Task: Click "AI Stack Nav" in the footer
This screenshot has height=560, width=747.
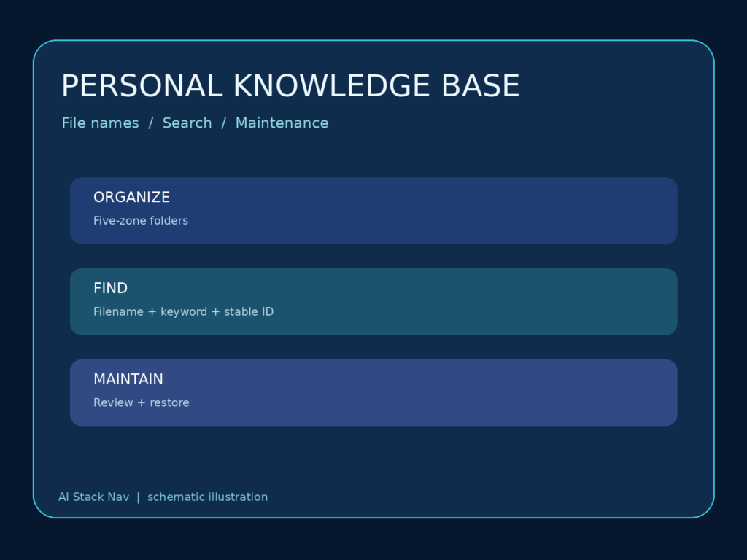Action: 94,497
